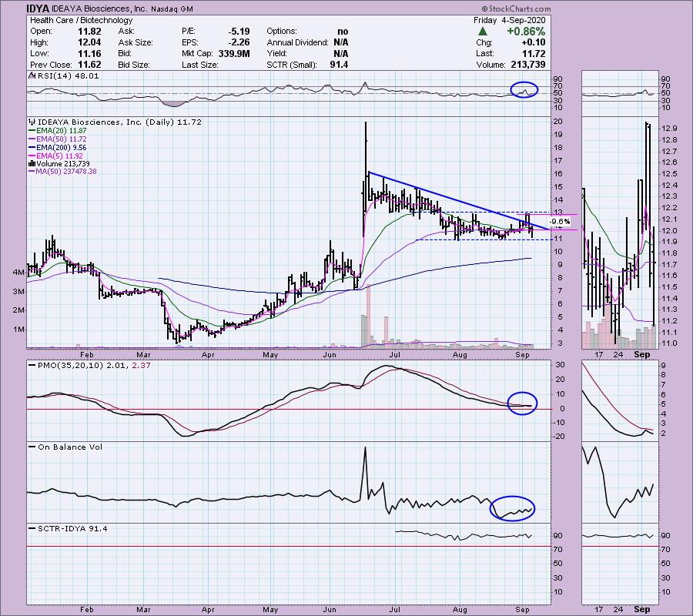
Task: Click the EMA(20) 11.87 legend text
Action: [x=62, y=131]
